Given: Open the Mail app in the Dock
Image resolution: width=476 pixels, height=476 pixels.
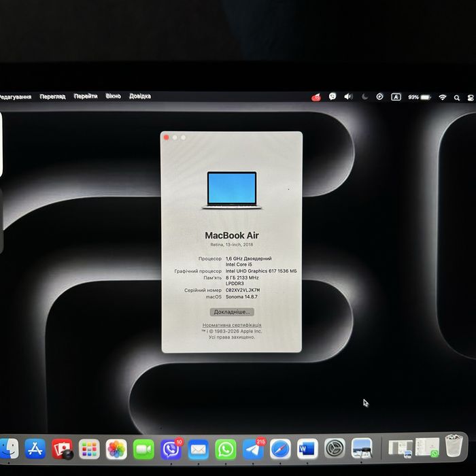Looking at the screenshot, I should (x=199, y=449).
